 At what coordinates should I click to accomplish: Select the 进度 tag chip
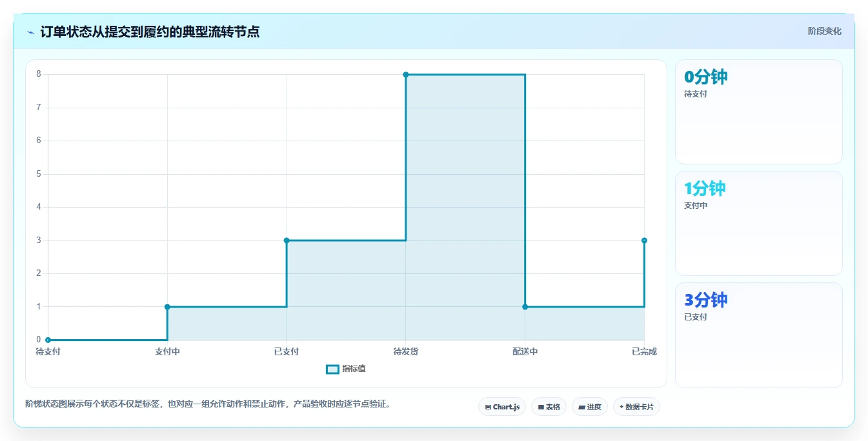[590, 407]
